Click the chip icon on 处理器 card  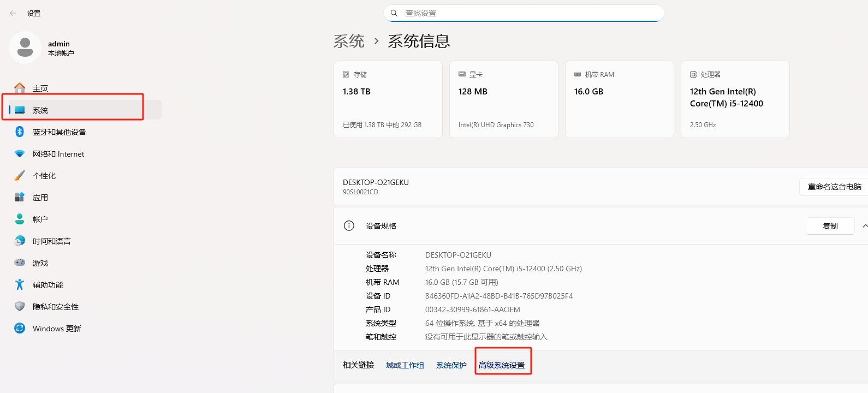point(693,74)
